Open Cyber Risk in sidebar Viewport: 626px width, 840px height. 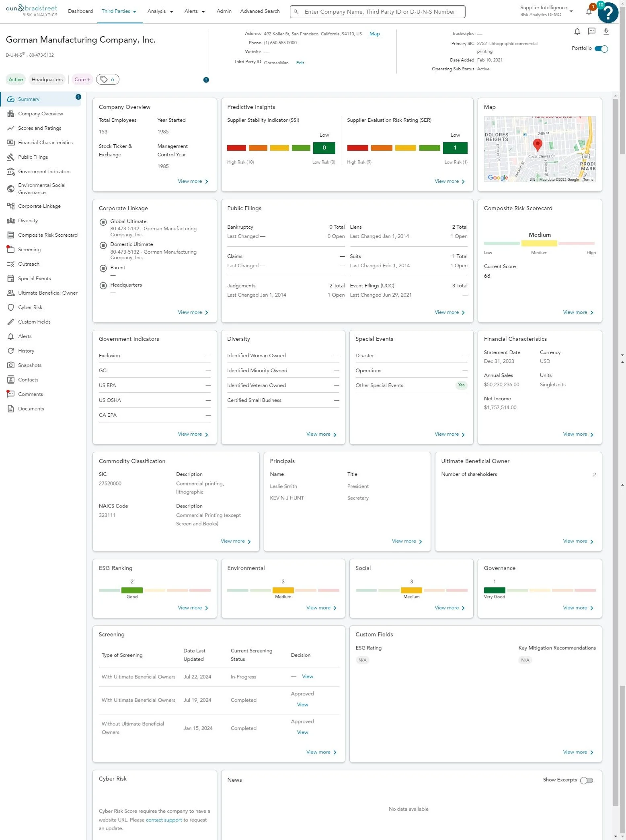click(x=41, y=307)
